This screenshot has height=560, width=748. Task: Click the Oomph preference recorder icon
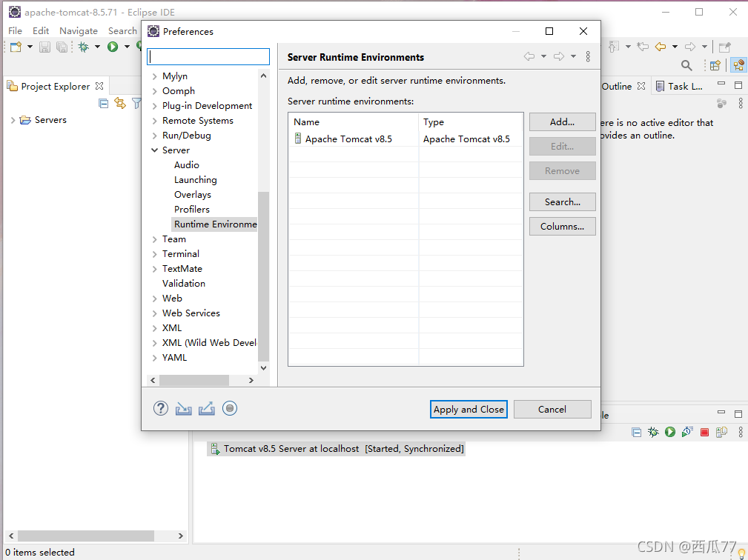click(230, 408)
